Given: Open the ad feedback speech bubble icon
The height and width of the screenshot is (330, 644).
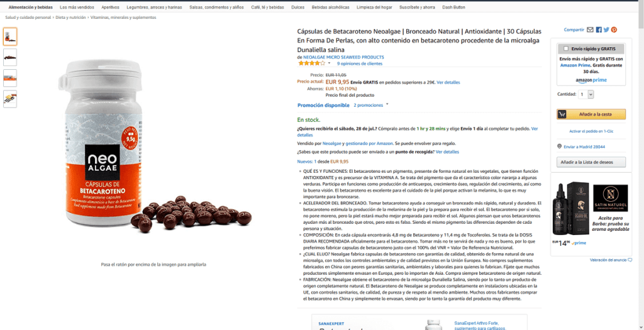Looking at the screenshot, I should [630, 260].
